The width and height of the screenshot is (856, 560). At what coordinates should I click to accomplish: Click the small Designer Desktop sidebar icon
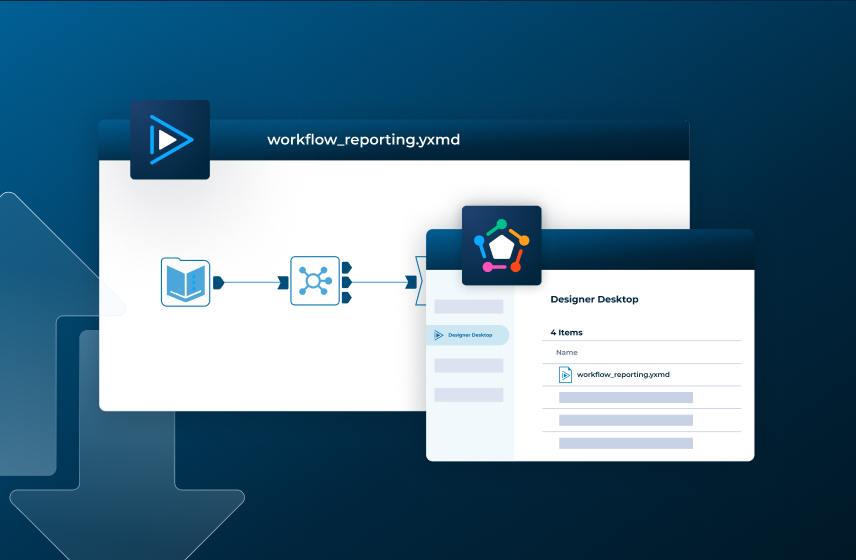pyautogui.click(x=438, y=336)
